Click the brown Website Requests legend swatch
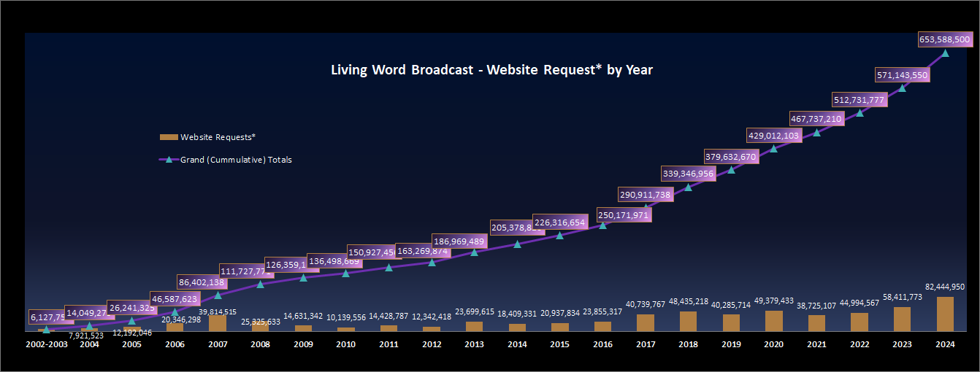The image size is (980, 372). tap(168, 137)
